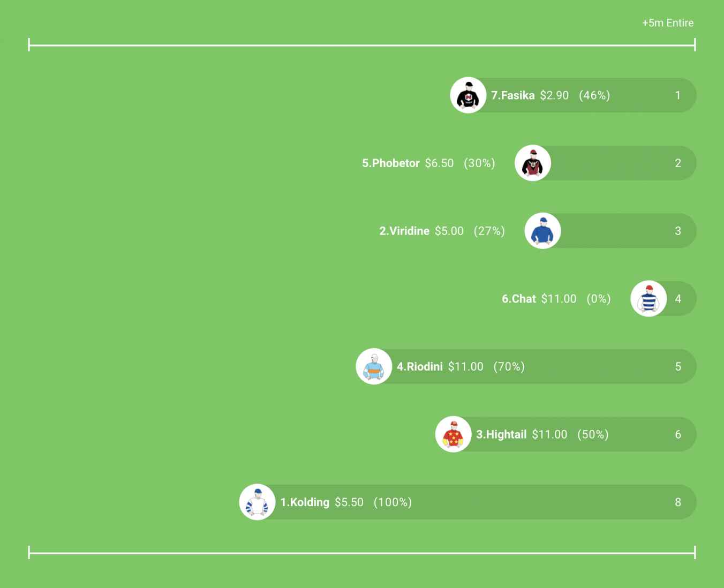Viewport: 724px width, 588px height.
Task: Select the 3.Hightail runner label
Action: click(x=501, y=434)
